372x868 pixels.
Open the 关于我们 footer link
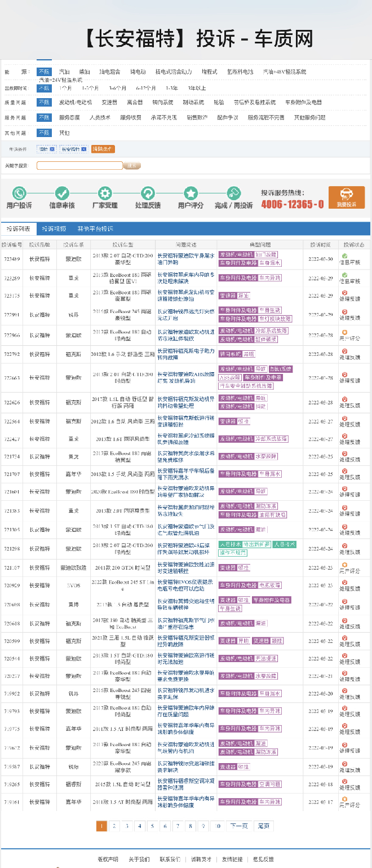click(x=139, y=859)
